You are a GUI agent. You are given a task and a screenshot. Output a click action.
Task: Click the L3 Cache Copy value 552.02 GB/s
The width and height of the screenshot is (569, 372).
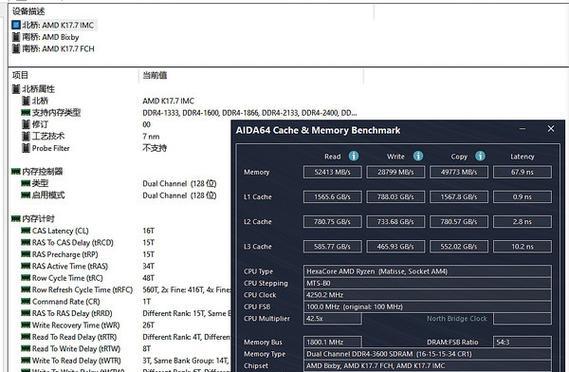point(459,246)
